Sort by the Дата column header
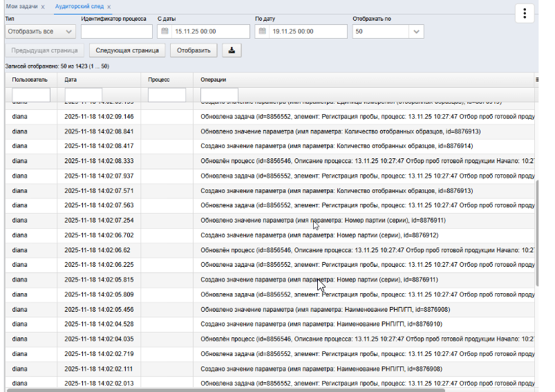Image resolution: width=555 pixels, height=392 pixels. [x=70, y=80]
